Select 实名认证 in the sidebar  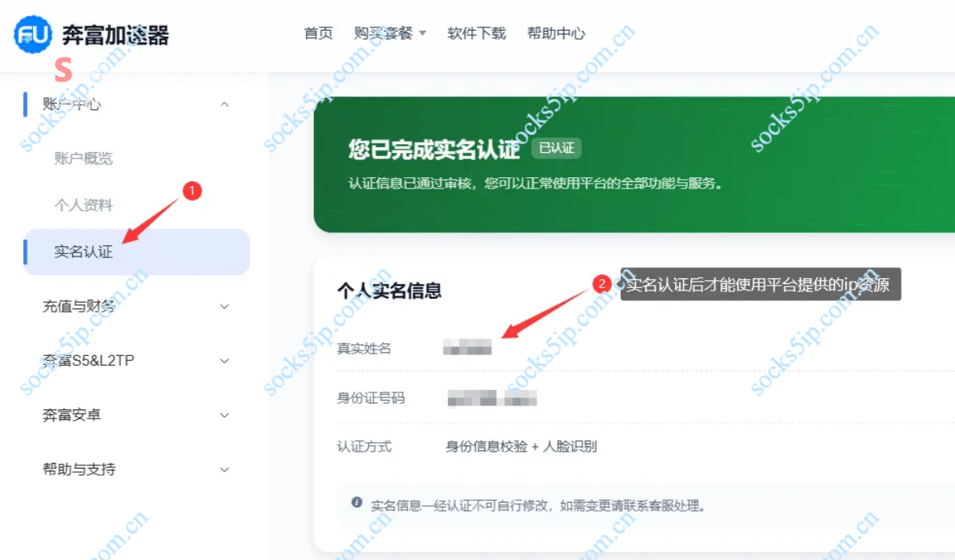click(x=137, y=252)
